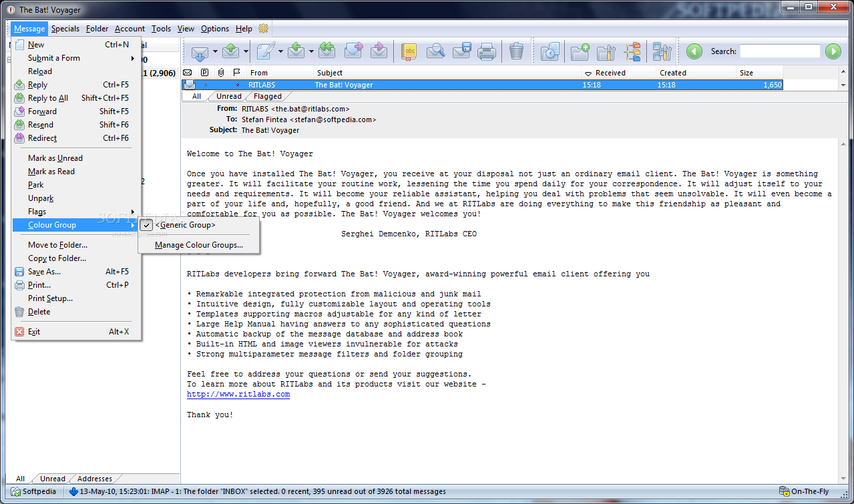Screen dimensions: 854x504
Task: Click the green left arrow search button
Action: point(694,51)
